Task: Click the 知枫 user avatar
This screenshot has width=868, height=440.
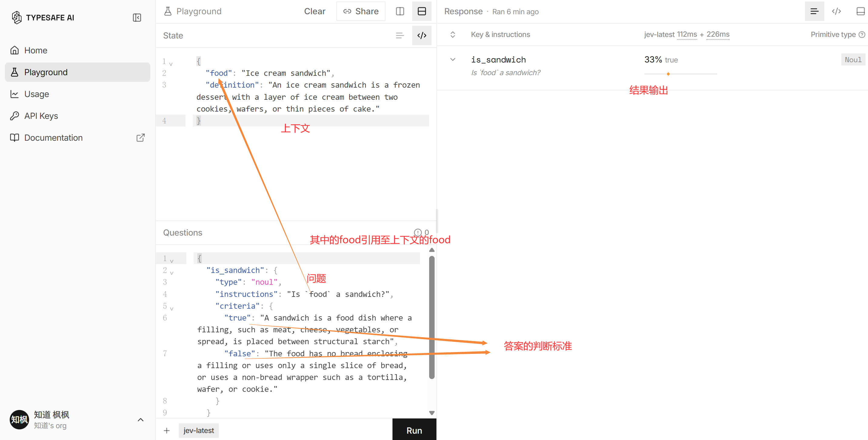Action: point(19,420)
